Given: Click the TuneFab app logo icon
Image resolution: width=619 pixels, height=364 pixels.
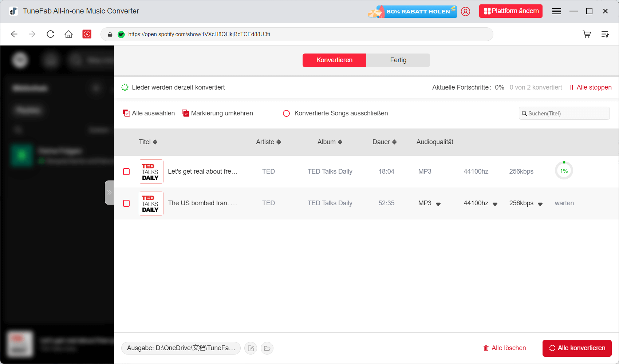Looking at the screenshot, I should (x=14, y=11).
